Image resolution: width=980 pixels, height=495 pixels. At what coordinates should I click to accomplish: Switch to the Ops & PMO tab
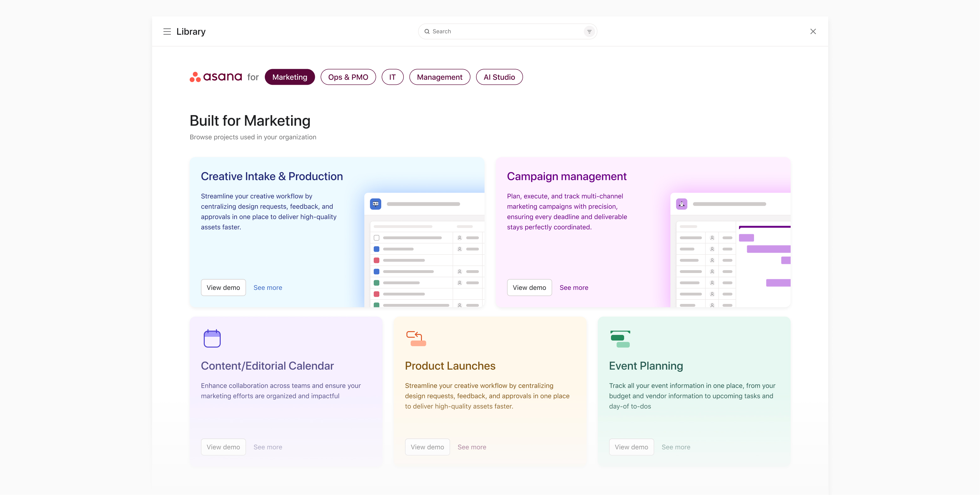click(x=348, y=77)
